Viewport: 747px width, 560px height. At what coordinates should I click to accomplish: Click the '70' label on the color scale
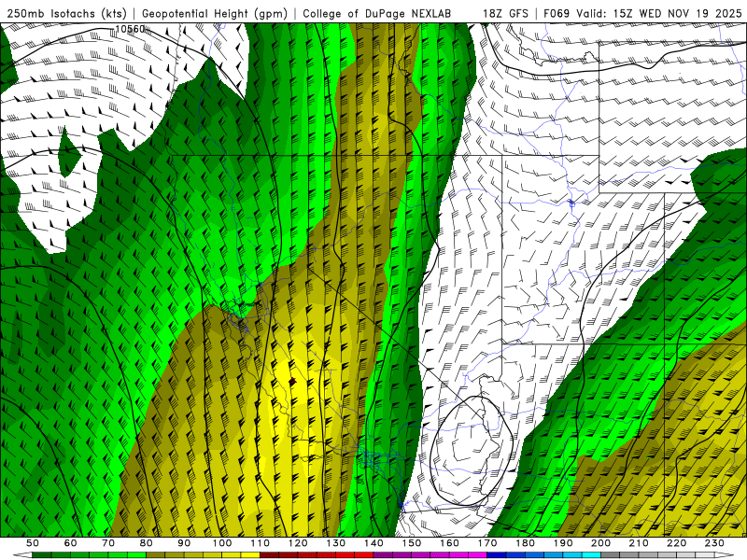(x=108, y=543)
